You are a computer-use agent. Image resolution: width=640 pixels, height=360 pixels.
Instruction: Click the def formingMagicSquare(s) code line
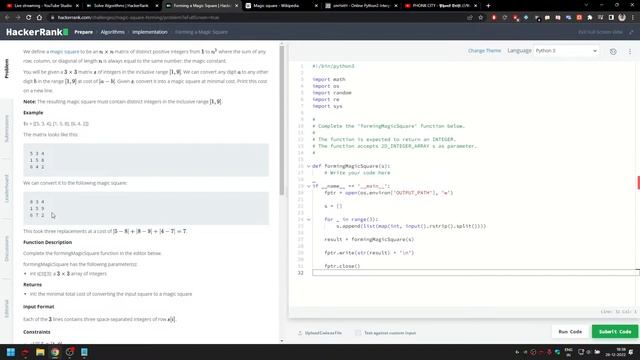[351, 166]
